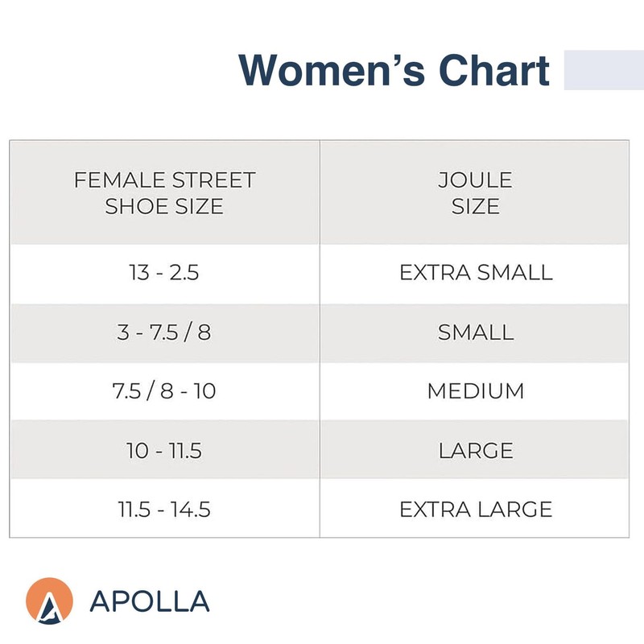Screen dimensions: 644x644
Task: Select the 10 - 11.5 shoe size cell
Action: point(163,450)
